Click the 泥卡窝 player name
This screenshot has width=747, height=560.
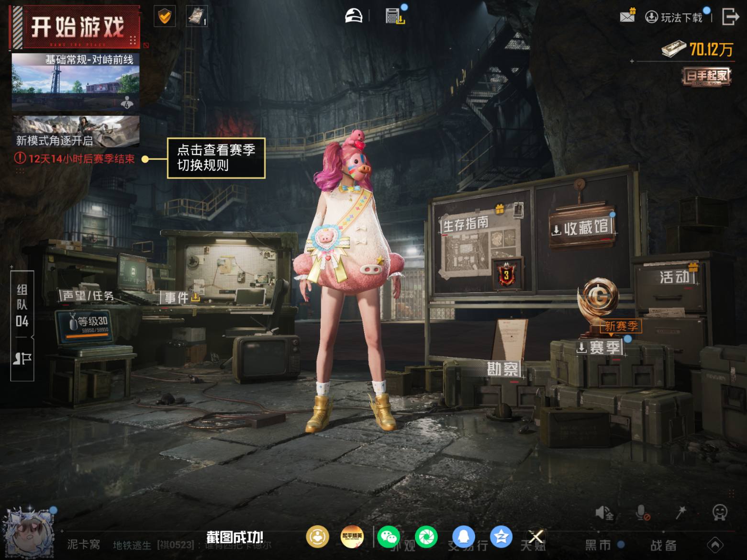[84, 545]
